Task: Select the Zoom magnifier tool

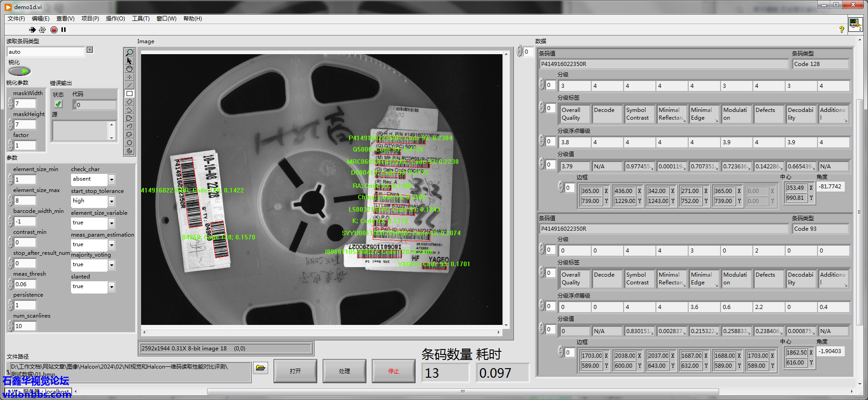Action: click(x=130, y=52)
